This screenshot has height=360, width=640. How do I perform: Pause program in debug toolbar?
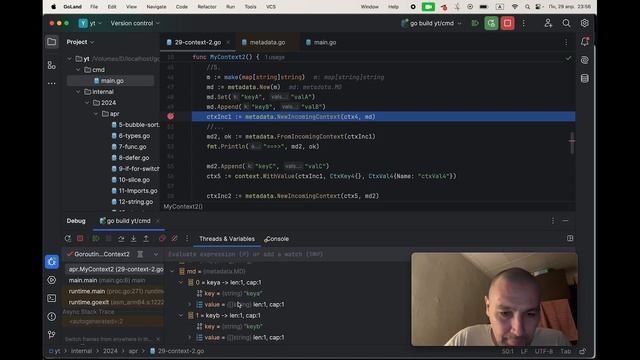tap(109, 238)
